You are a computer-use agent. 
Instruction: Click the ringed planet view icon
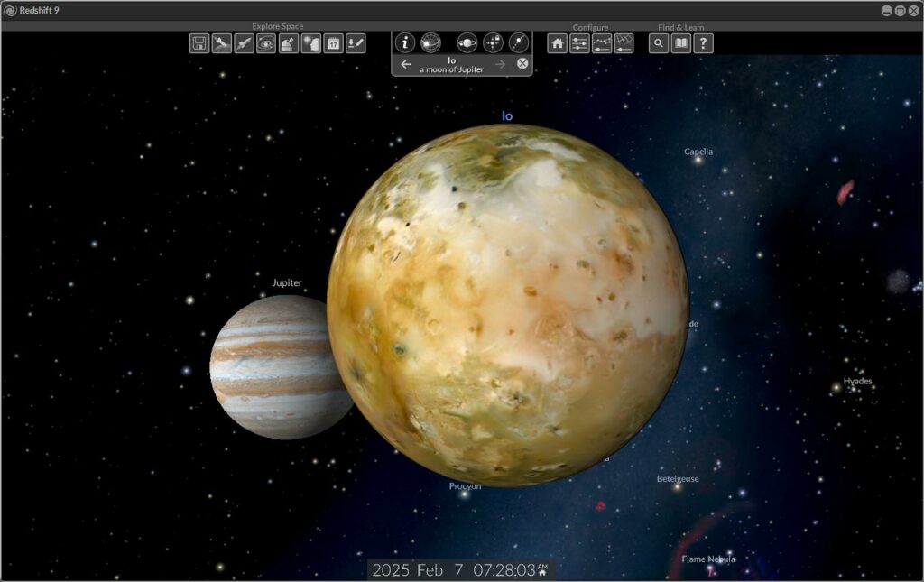(x=467, y=42)
